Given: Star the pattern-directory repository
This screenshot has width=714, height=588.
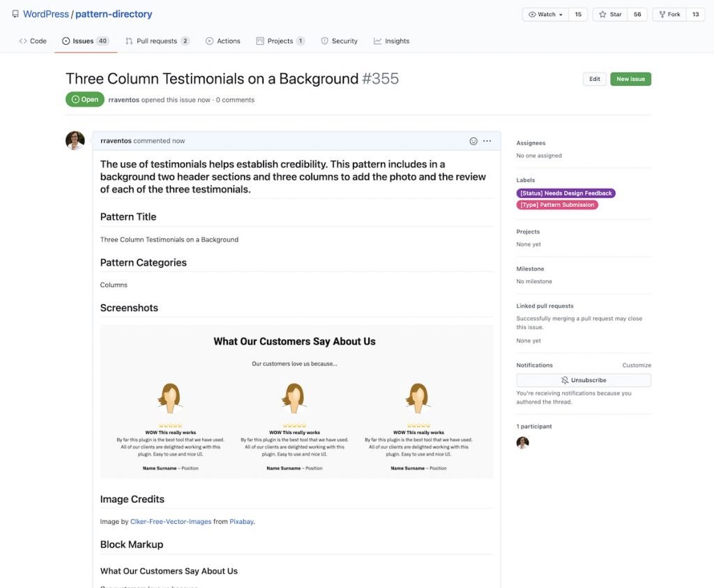Looking at the screenshot, I should point(610,15).
